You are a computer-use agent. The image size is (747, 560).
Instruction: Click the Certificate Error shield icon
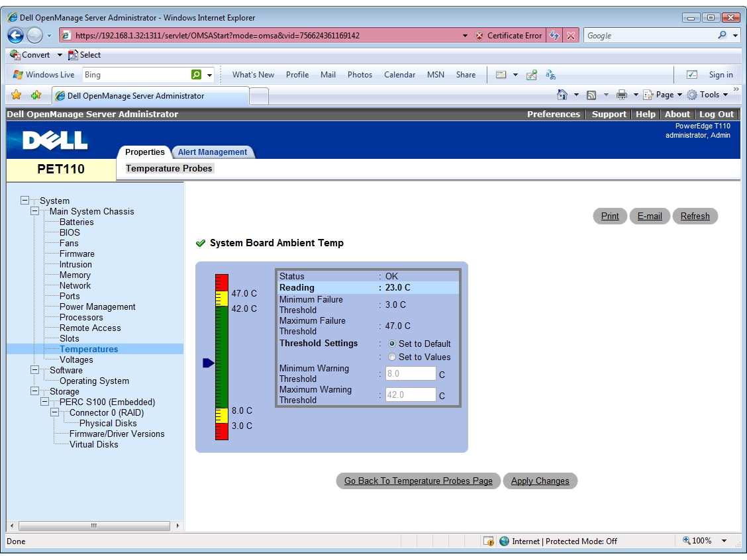(x=479, y=36)
